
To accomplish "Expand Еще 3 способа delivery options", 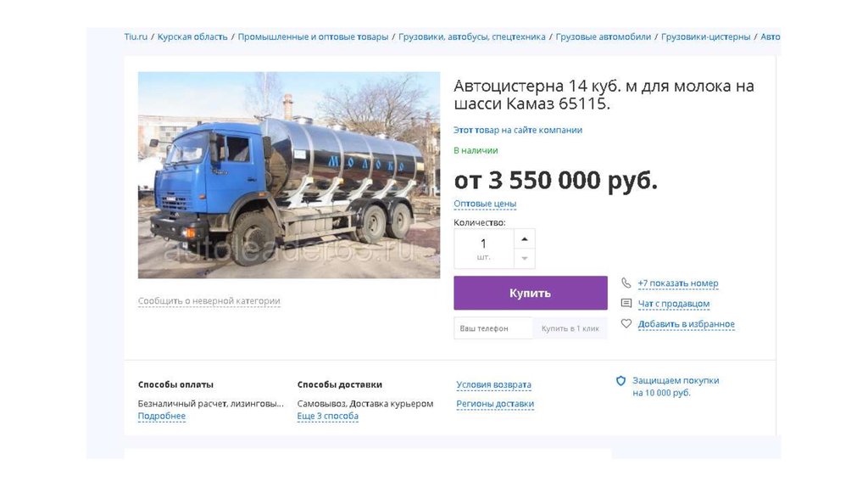I will 328,416.
